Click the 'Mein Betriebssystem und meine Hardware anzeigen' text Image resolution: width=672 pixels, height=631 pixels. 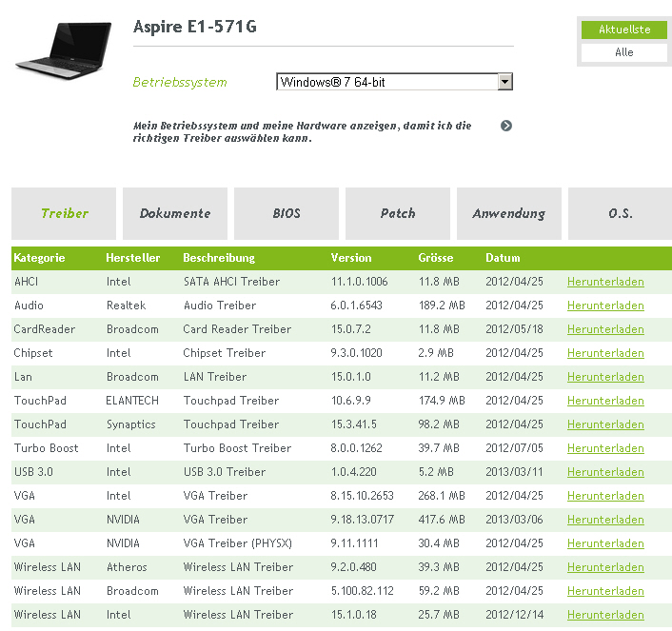(x=302, y=132)
